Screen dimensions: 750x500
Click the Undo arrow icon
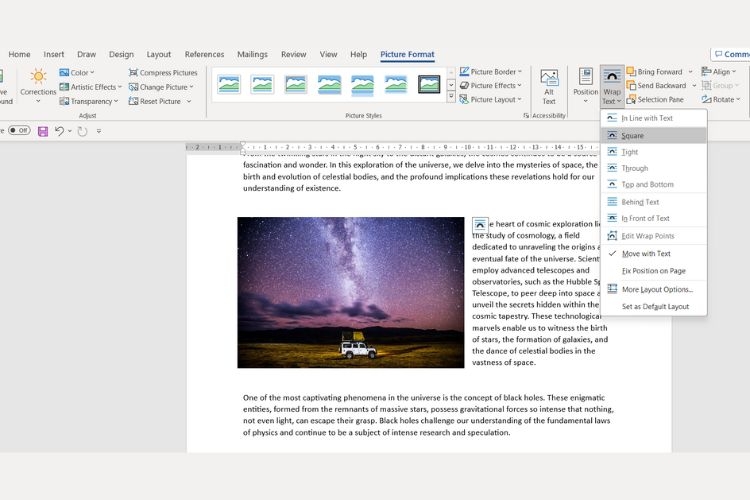point(59,131)
